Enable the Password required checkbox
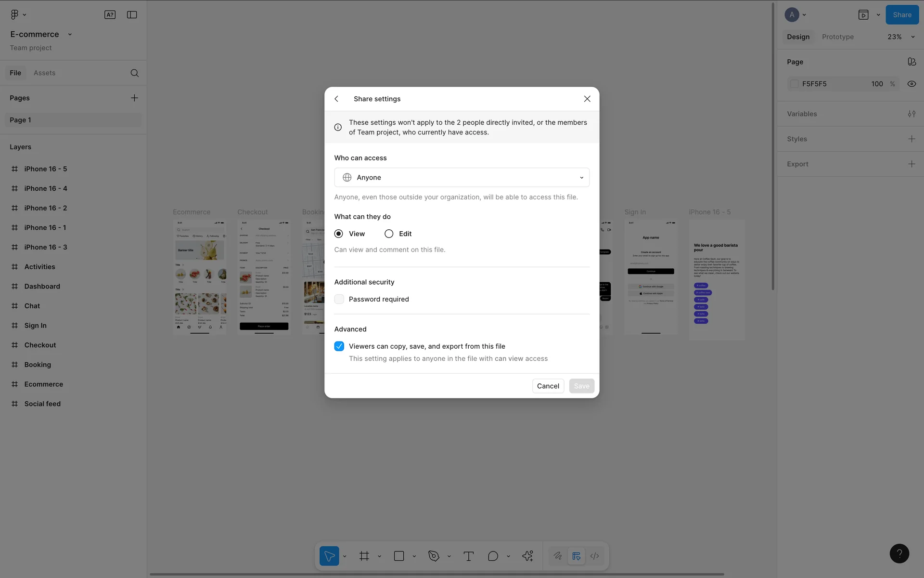This screenshot has height=578, width=924. tap(339, 299)
